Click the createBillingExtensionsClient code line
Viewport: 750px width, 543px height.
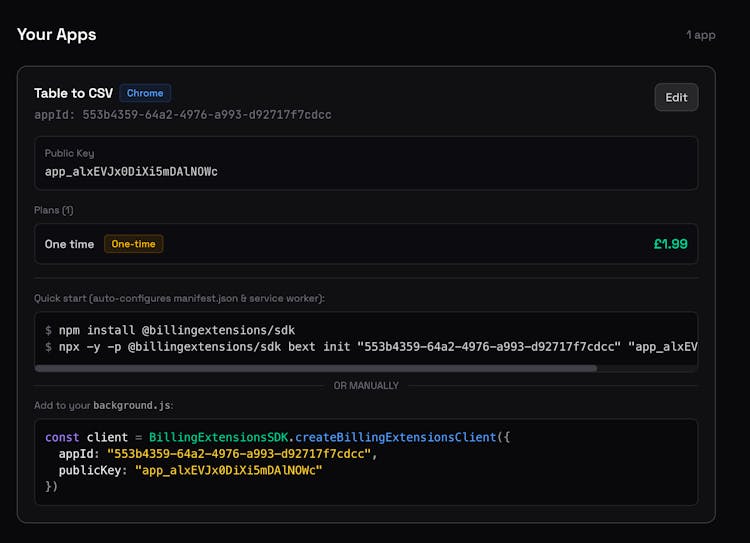coord(277,438)
